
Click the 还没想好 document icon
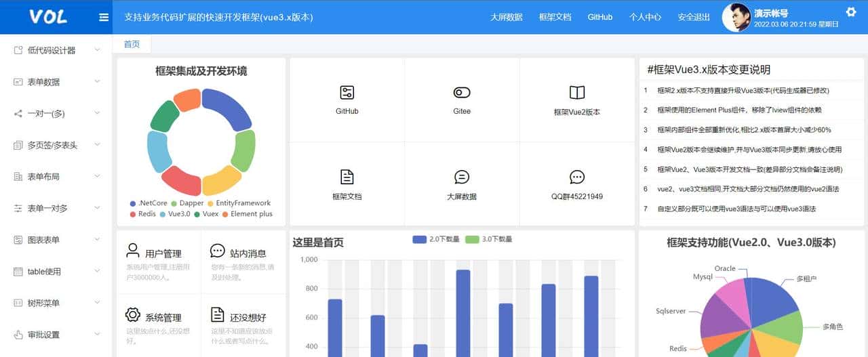pyautogui.click(x=217, y=314)
